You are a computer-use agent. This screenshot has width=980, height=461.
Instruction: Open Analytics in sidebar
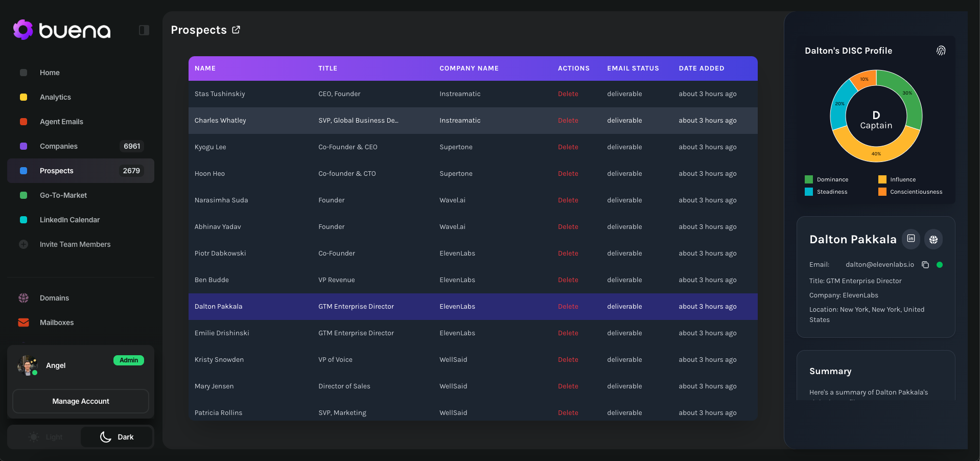pyautogui.click(x=81, y=97)
